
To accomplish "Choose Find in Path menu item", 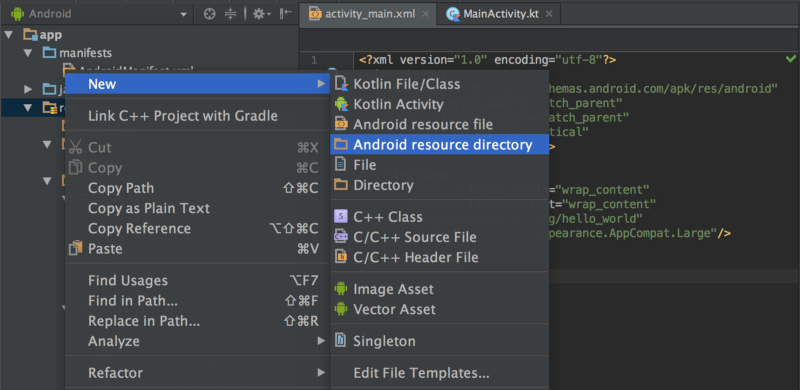I will (198, 301).
